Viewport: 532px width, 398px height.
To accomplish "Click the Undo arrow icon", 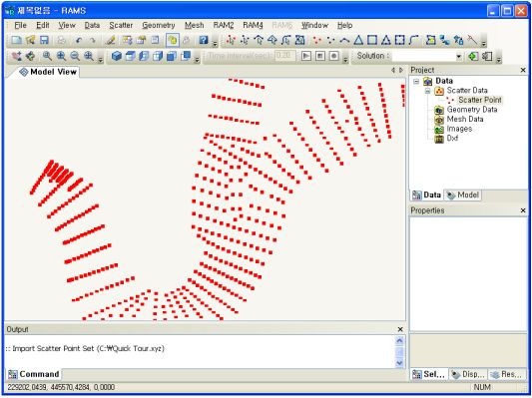I will tap(79, 40).
